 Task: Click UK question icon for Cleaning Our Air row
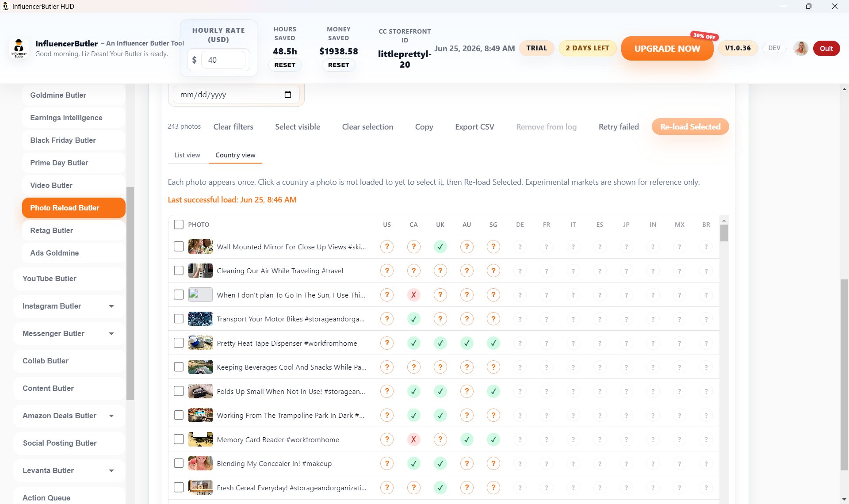tap(440, 271)
